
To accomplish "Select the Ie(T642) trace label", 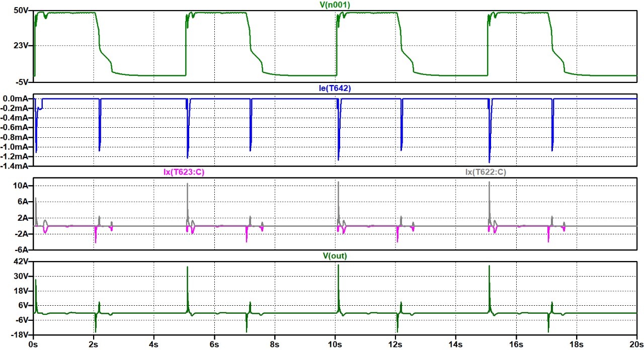I will 336,88.
